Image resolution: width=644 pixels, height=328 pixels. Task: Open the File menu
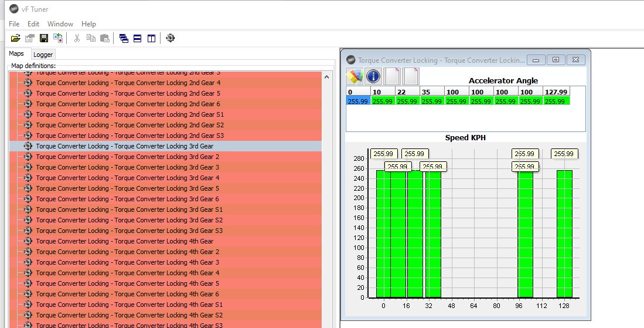(x=14, y=24)
